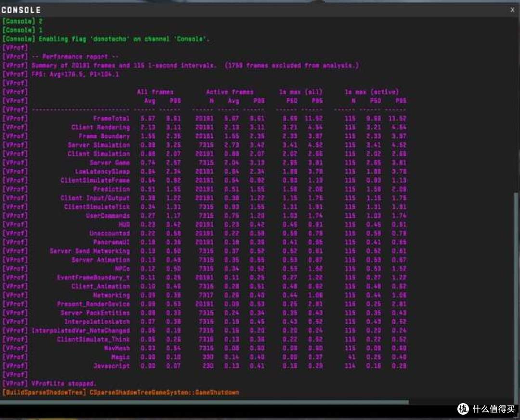The image size is (520, 420).
Task: Click the 'FrameTotal' row label
Action: (x=111, y=118)
